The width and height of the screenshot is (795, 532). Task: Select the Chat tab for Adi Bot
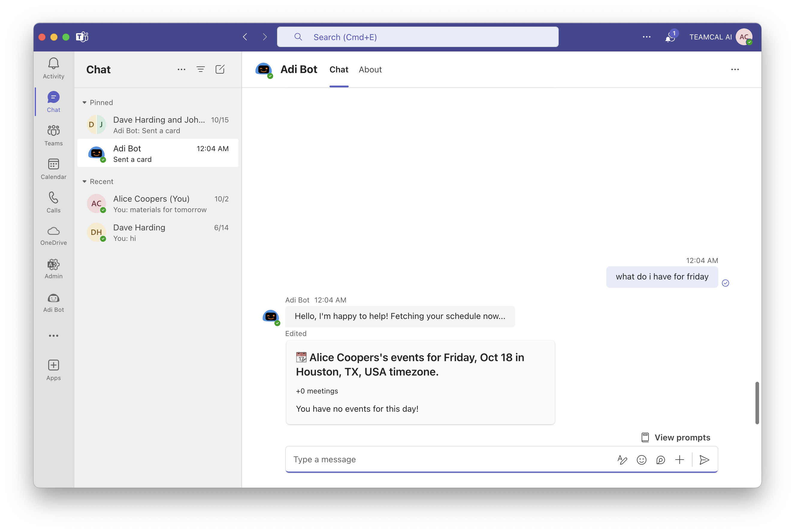[x=338, y=69]
